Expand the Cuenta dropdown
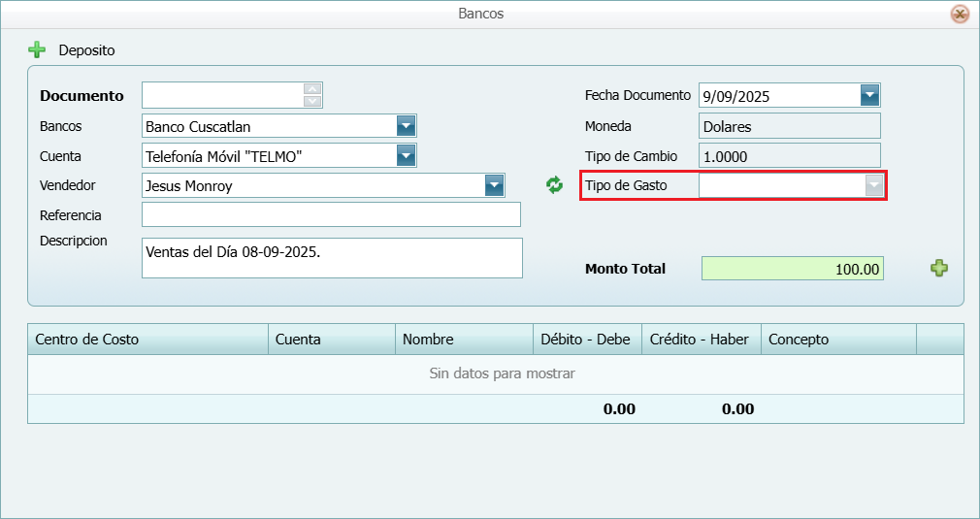 [406, 156]
